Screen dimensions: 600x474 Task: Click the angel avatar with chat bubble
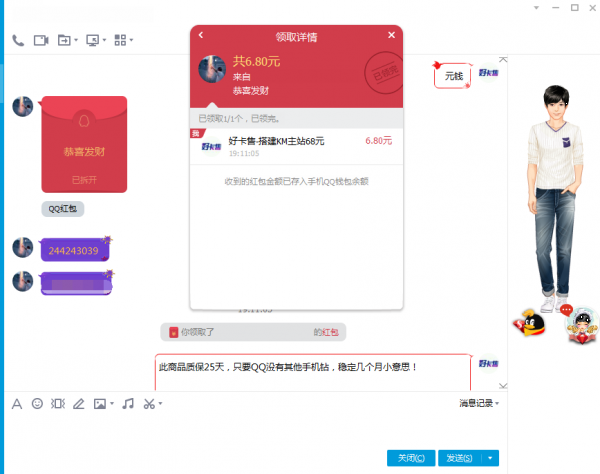[582, 324]
